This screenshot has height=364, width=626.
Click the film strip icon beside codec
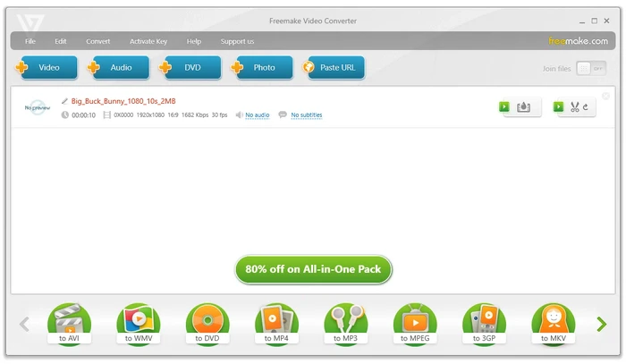point(106,115)
